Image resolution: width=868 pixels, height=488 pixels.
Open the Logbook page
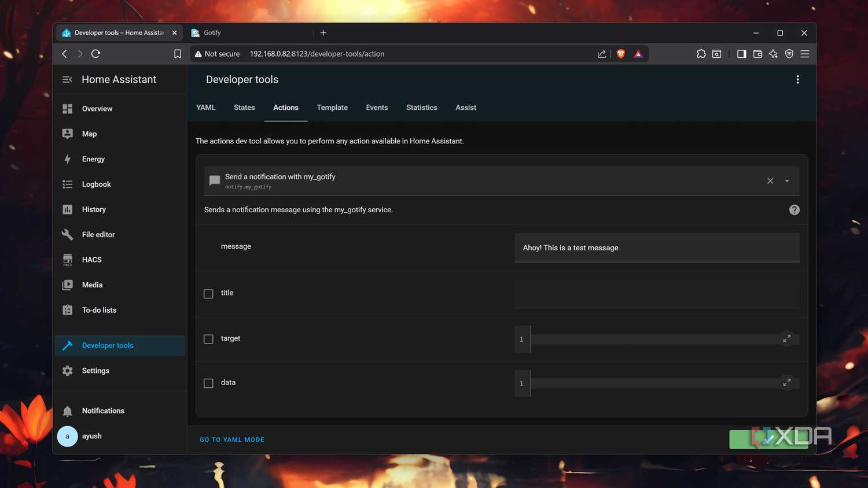[x=120, y=184]
